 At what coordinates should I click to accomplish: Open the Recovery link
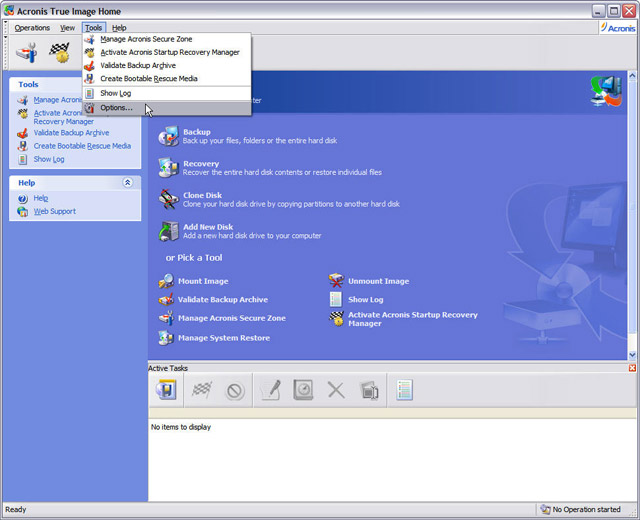coord(201,164)
